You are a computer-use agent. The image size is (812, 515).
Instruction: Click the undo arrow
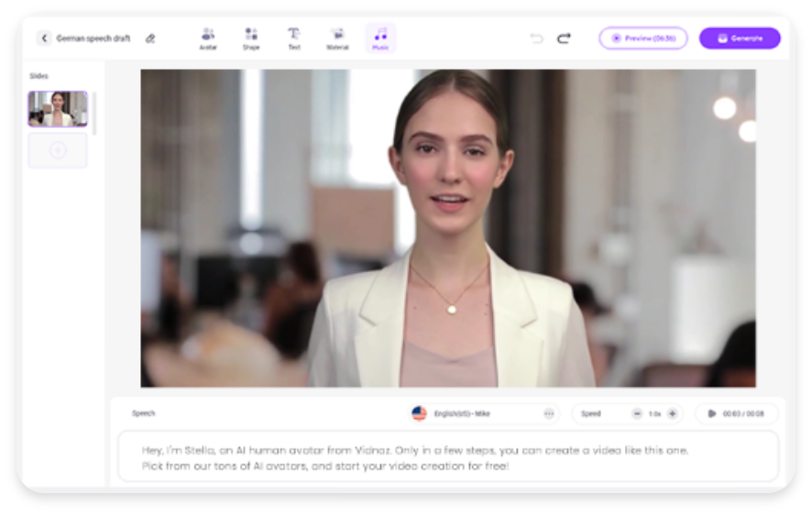536,38
